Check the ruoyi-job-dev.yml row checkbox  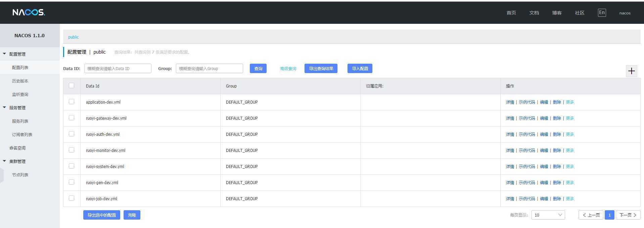tap(72, 198)
